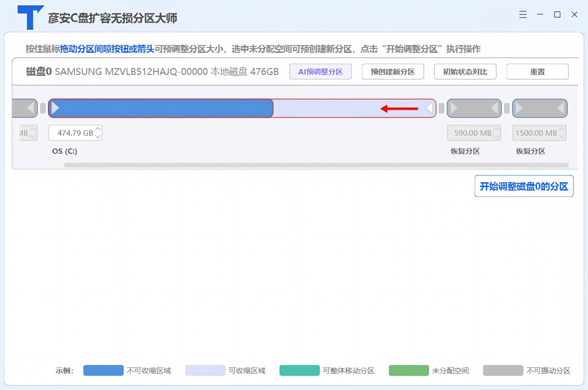Click left arrow handle of OS (C:) partition
Image resolution: width=588 pixels, height=390 pixels.
55,108
